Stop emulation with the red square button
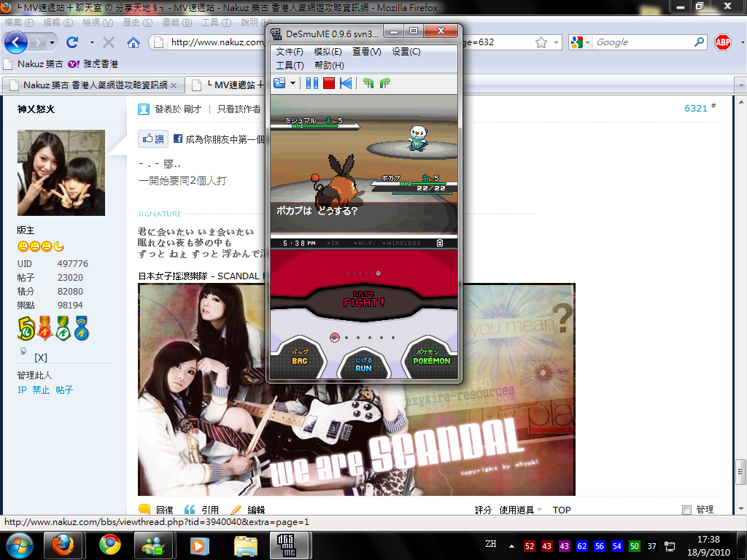The width and height of the screenshot is (747, 560). click(x=329, y=83)
